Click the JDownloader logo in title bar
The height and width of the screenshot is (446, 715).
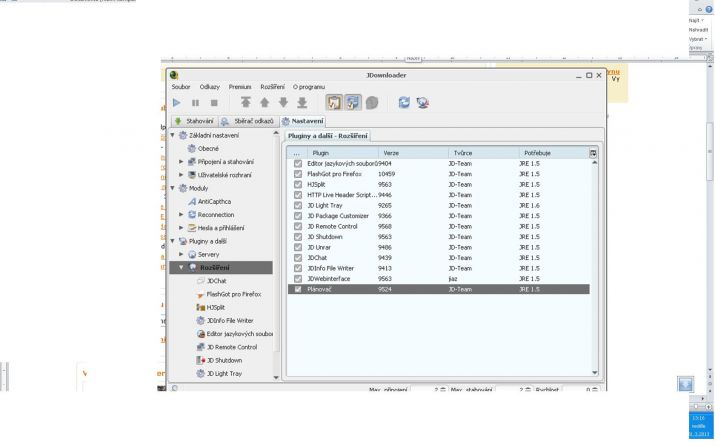174,75
